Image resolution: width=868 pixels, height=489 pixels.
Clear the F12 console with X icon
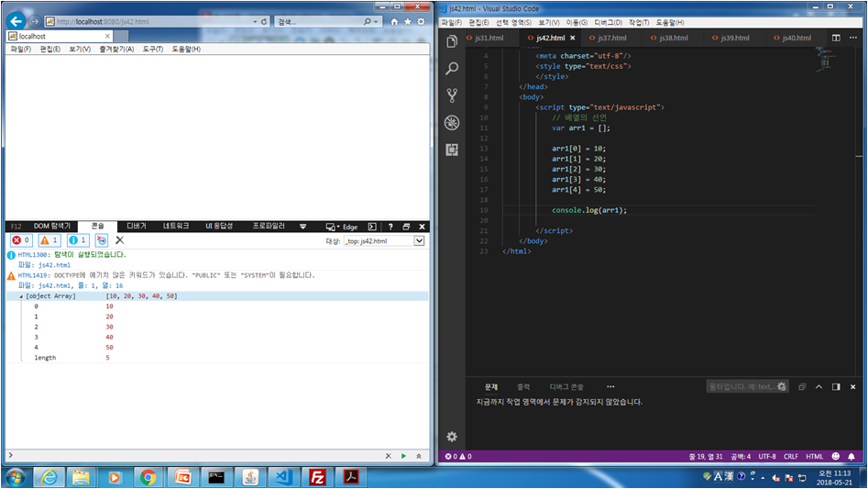[x=119, y=240]
